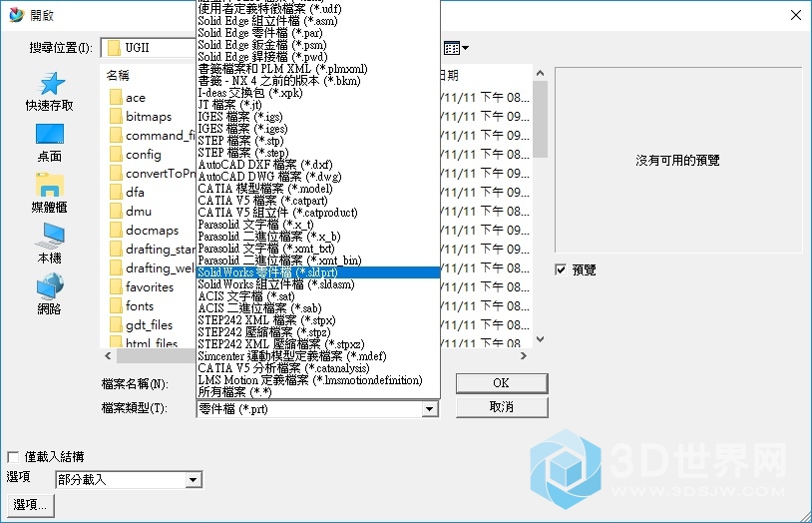Choose Solid Edge sheet metal (*.psm) type
The image size is (812, 523).
coord(318,45)
